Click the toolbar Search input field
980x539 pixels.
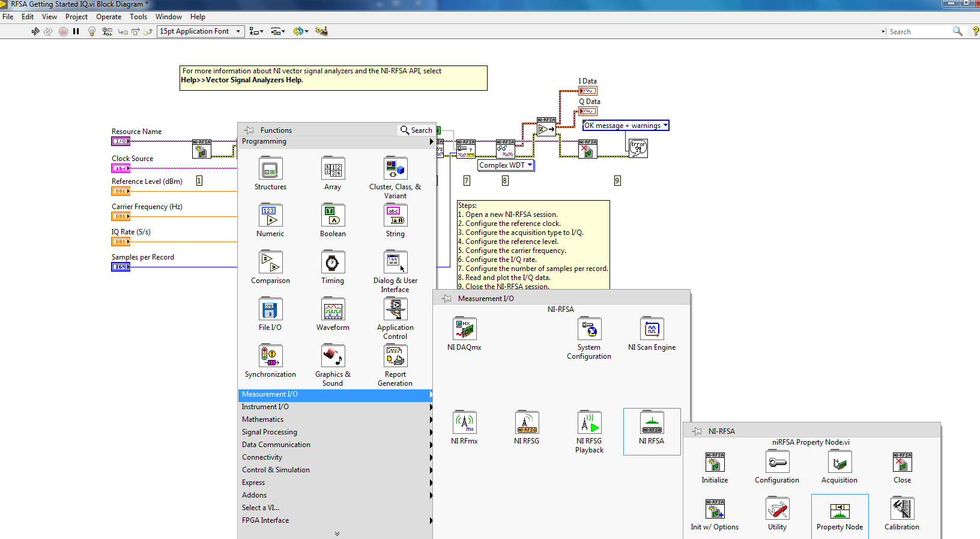[919, 31]
